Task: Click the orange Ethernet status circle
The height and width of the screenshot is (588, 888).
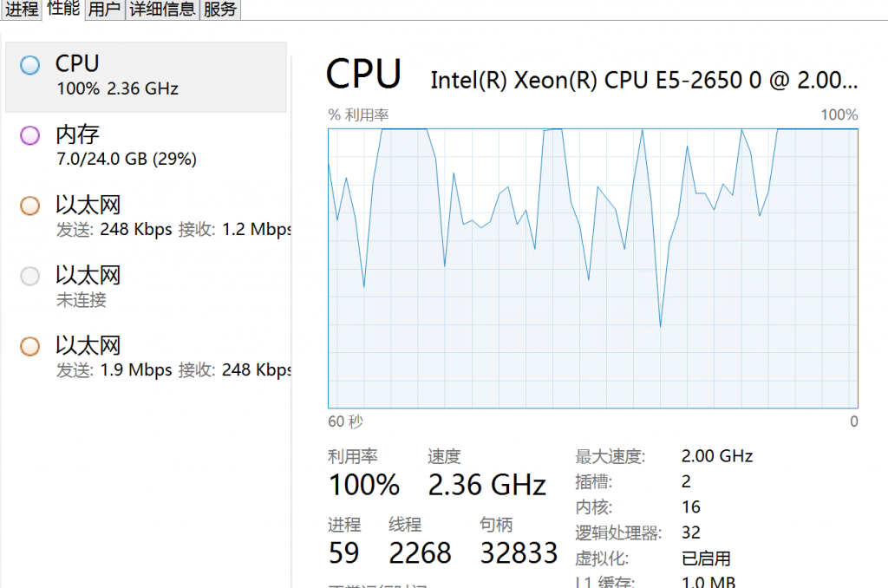Action: 29,205
